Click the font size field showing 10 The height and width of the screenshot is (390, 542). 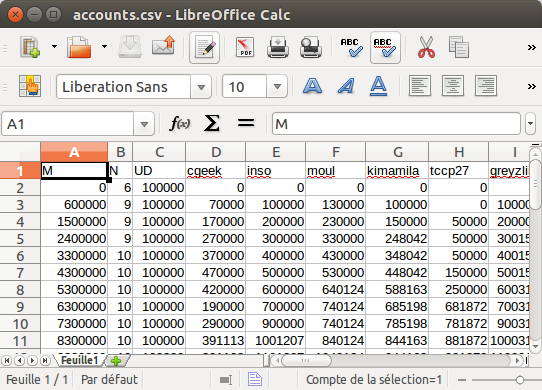[245, 86]
